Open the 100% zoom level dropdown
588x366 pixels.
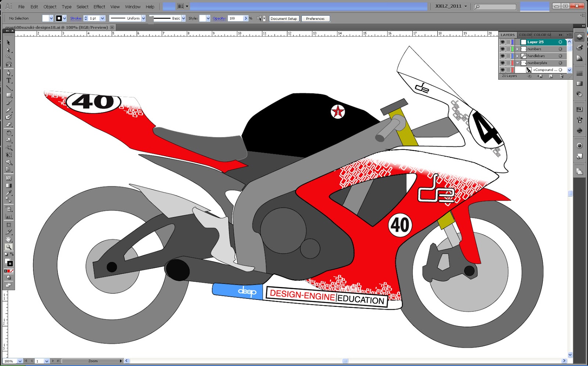click(x=20, y=361)
